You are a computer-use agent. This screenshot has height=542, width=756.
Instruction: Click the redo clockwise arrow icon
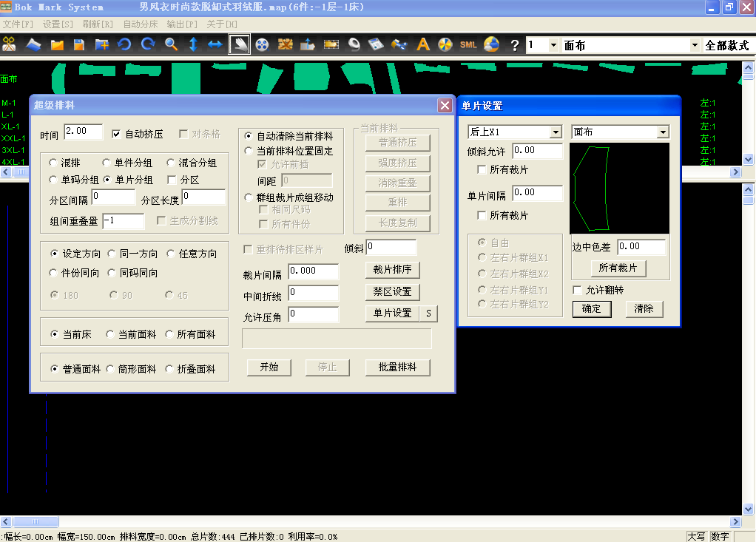pyautogui.click(x=147, y=44)
